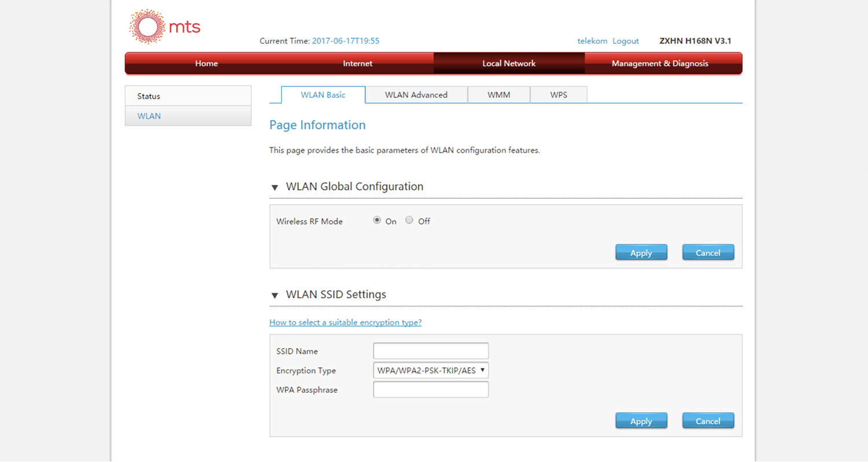Click the mts logo

164,27
